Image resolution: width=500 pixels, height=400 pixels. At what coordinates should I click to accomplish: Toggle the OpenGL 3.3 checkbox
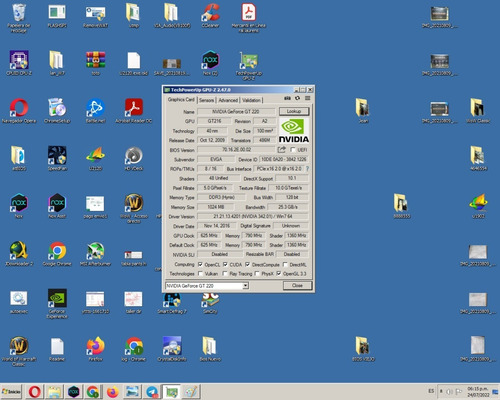279,274
